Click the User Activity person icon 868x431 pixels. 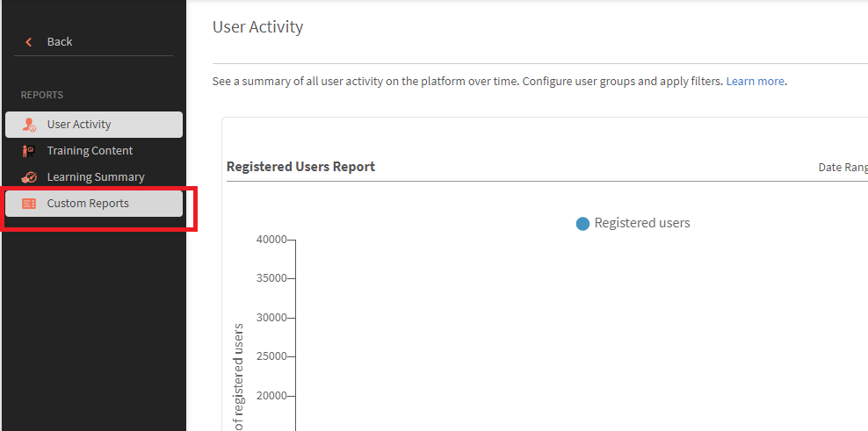(x=29, y=125)
